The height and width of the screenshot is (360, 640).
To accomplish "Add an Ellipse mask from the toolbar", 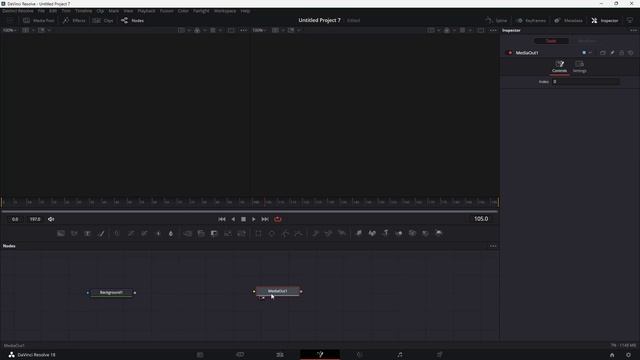I will pos(271,233).
